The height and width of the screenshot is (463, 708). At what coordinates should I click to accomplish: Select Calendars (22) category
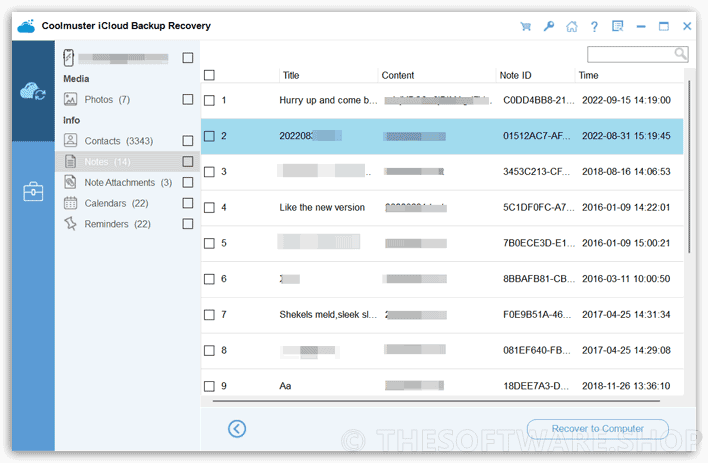click(x=116, y=203)
